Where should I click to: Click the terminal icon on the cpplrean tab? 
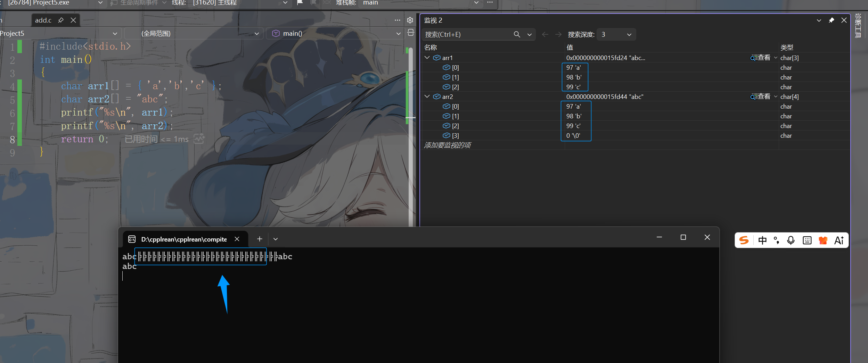(x=132, y=239)
